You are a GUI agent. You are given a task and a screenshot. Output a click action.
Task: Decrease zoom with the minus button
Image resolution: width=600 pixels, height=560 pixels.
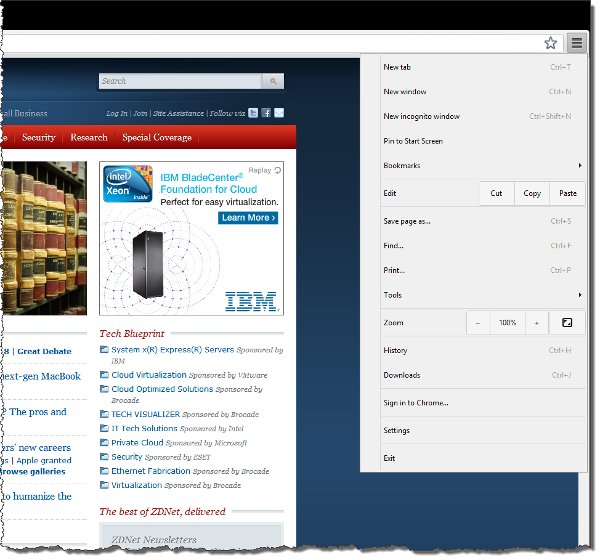click(x=477, y=323)
